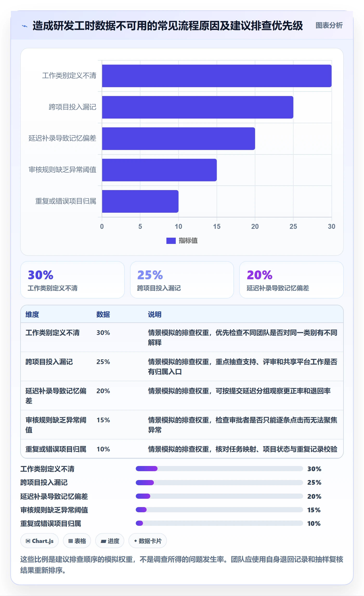The width and height of the screenshot is (364, 596).
Task: Click the x-axis tick label 15
Action: pyautogui.click(x=217, y=226)
